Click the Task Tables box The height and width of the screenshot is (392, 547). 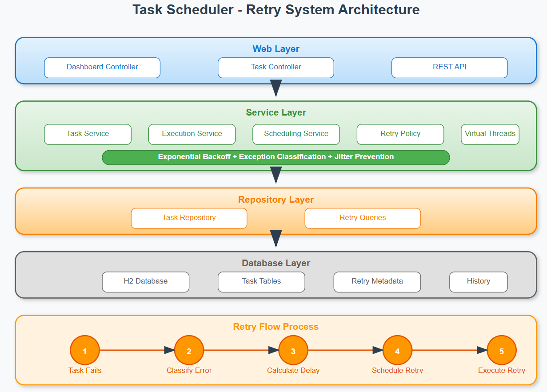261,282
